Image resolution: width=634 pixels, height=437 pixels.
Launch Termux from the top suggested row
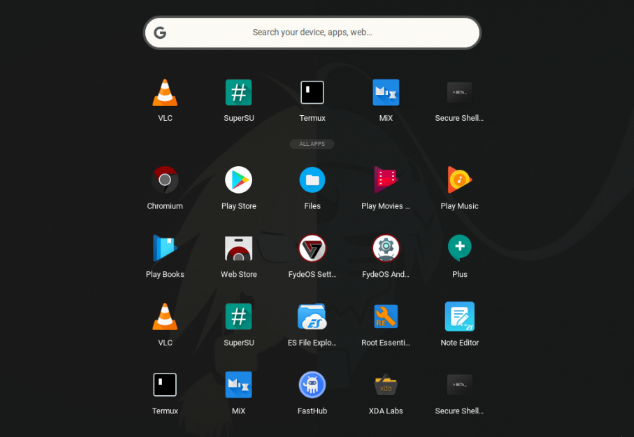click(x=312, y=94)
